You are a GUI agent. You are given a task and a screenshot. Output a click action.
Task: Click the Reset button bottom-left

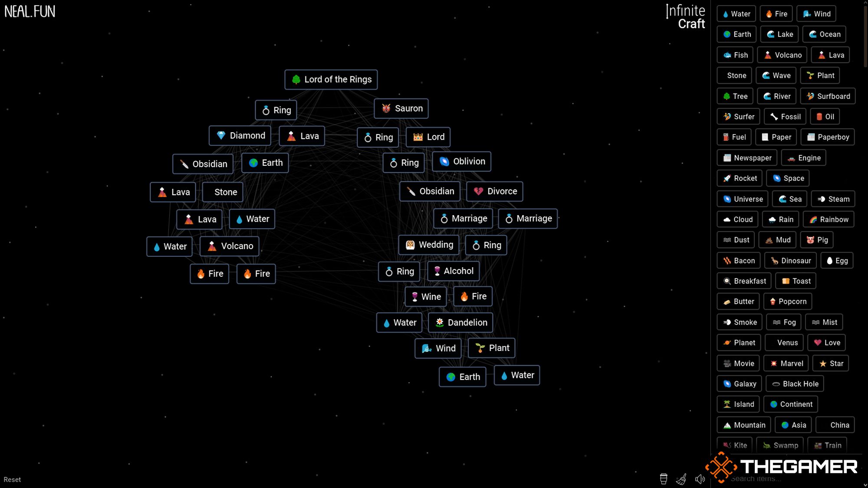click(x=12, y=480)
